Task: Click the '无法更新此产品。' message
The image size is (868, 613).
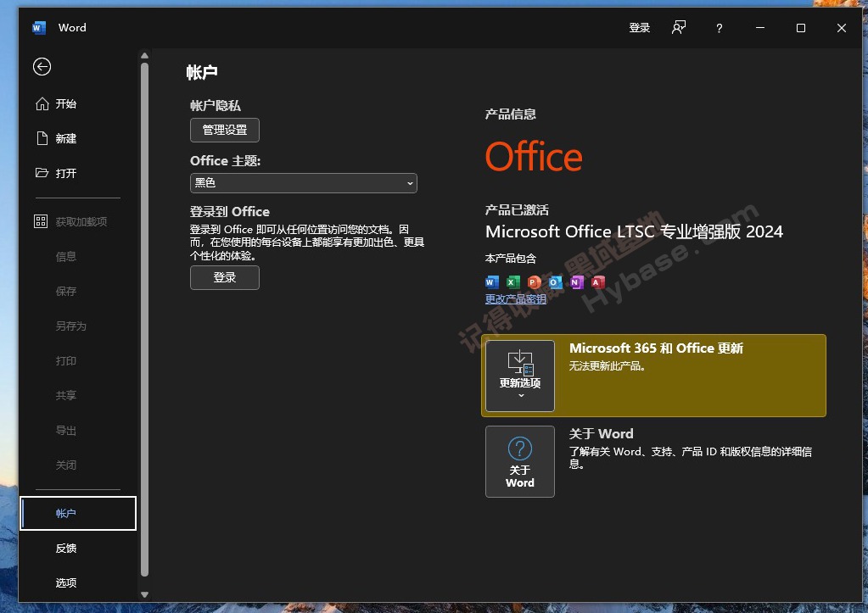Action: tap(608, 366)
